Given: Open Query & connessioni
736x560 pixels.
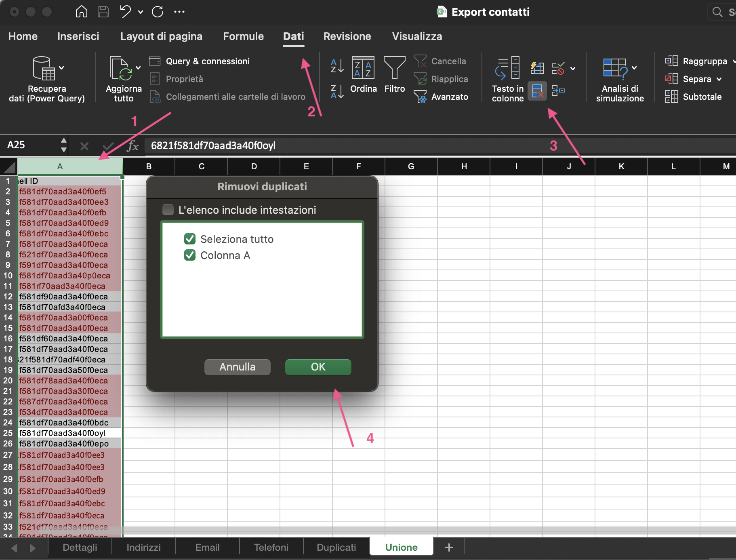Looking at the screenshot, I should pos(200,61).
